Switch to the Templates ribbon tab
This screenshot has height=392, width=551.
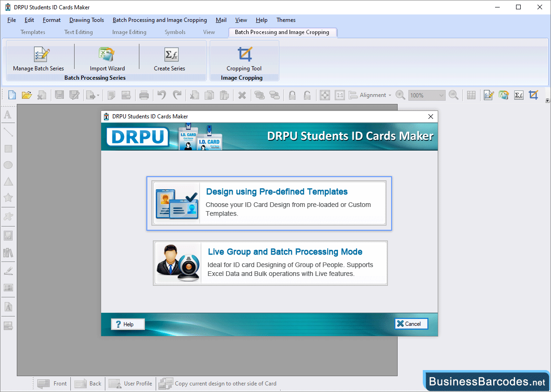point(33,32)
